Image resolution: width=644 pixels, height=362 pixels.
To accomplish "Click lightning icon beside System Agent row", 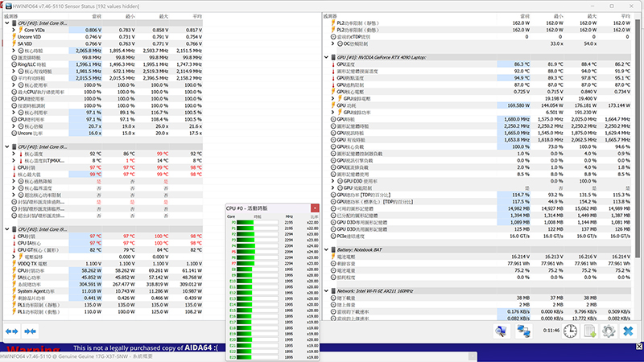I will (14, 291).
